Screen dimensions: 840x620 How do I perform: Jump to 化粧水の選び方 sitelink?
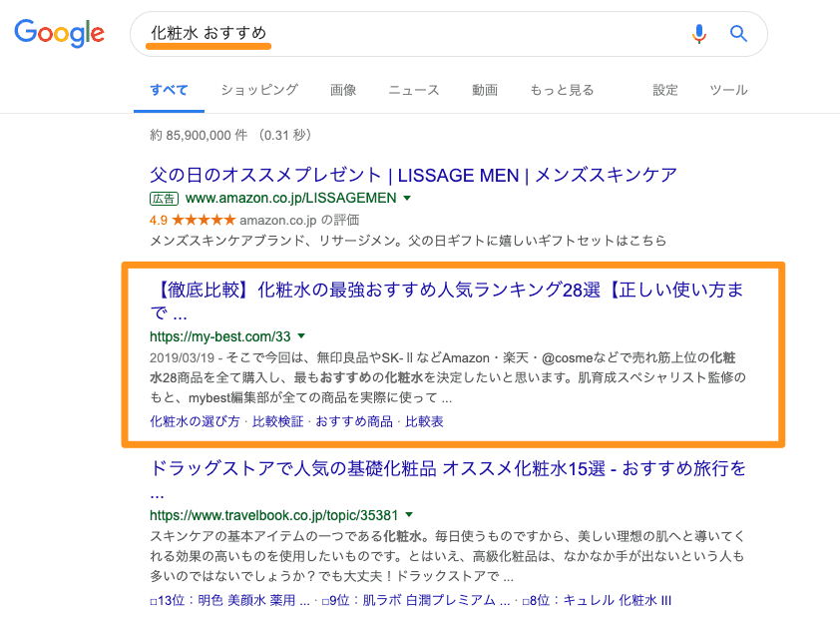click(x=195, y=421)
